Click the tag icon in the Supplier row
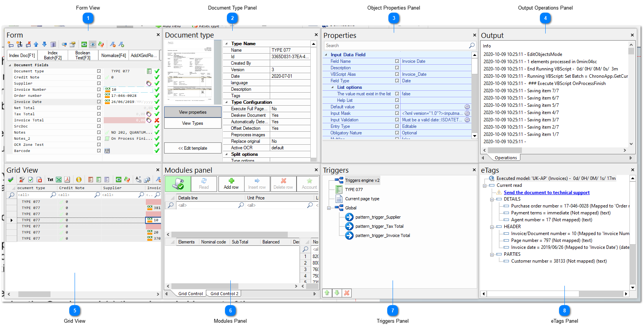 149,83
